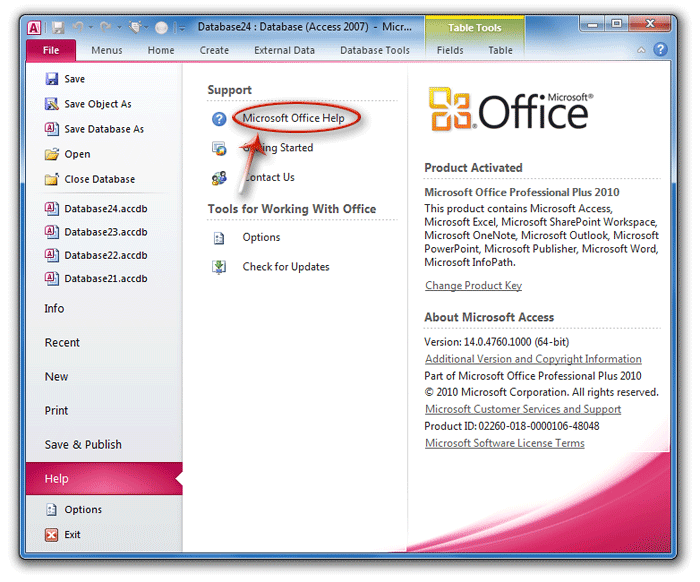Switch to the Create ribbon tab

pyautogui.click(x=214, y=50)
